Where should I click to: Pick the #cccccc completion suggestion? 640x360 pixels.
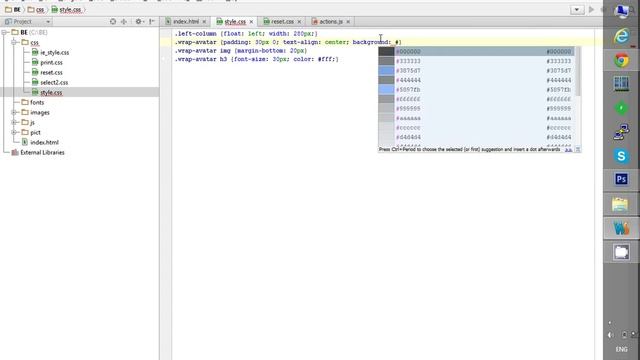pos(476,128)
